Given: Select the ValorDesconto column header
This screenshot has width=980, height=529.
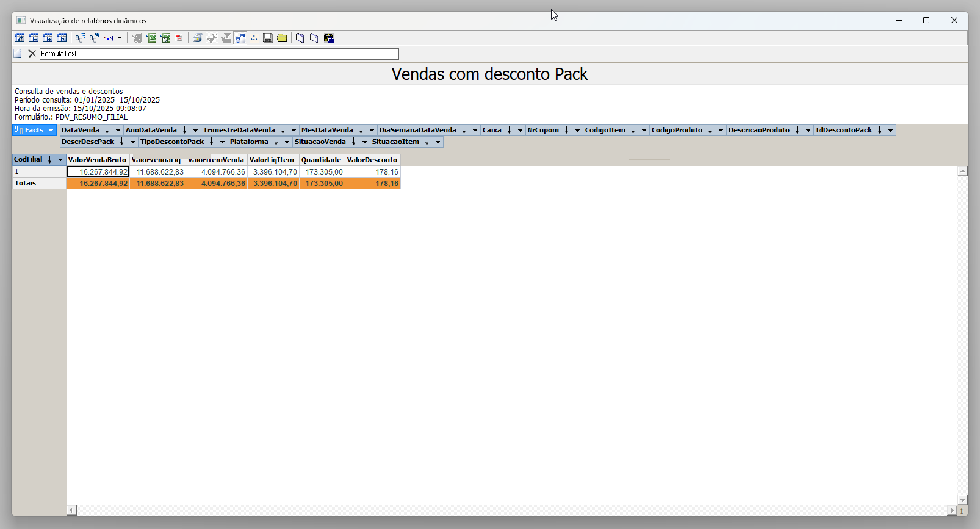Looking at the screenshot, I should click(372, 160).
